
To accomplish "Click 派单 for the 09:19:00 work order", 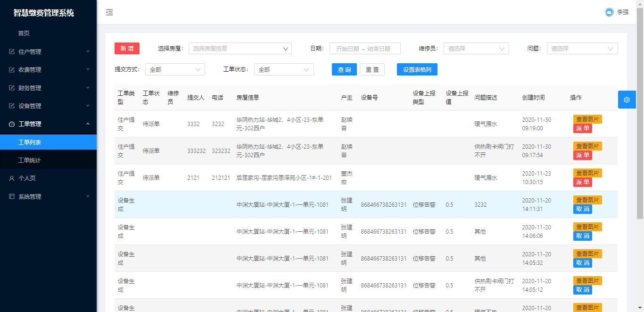I will tap(582, 128).
